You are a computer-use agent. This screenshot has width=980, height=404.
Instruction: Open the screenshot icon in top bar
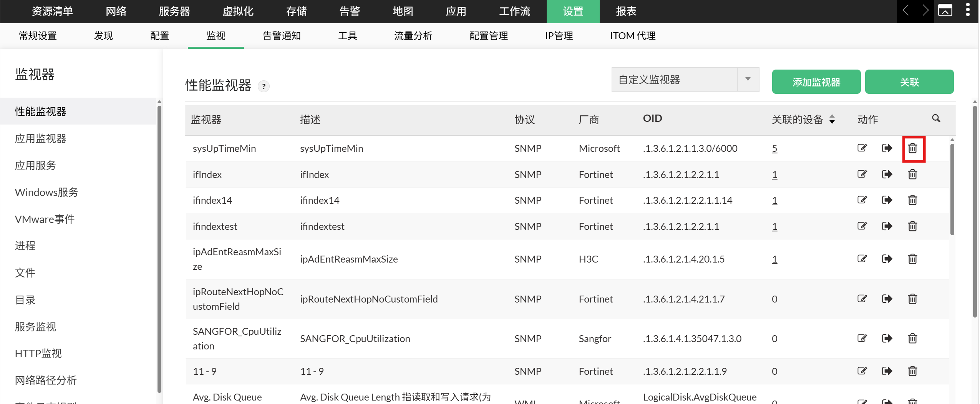tap(945, 10)
